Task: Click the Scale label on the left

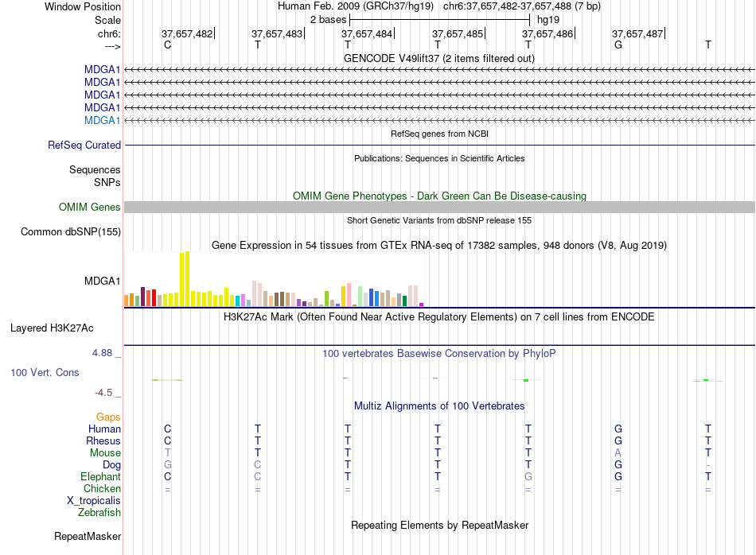Action: 108,20
